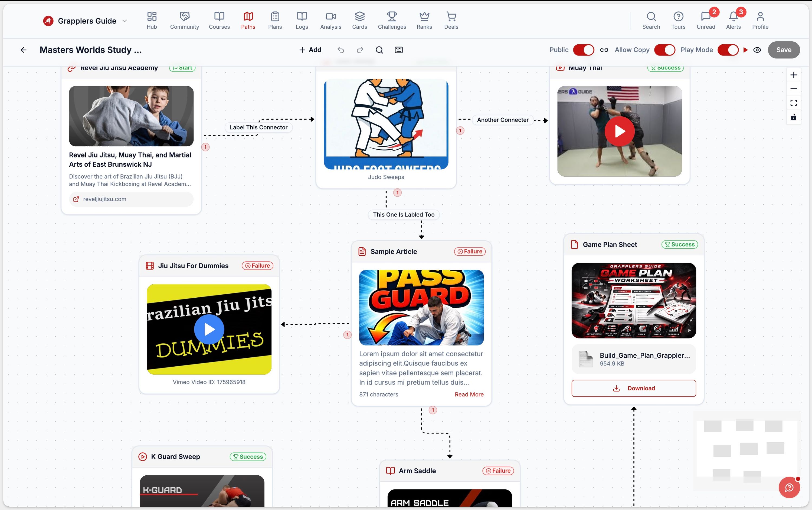Click the Revel Jiu Jitsu kids photo
This screenshot has height=510, width=812.
pyautogui.click(x=131, y=116)
